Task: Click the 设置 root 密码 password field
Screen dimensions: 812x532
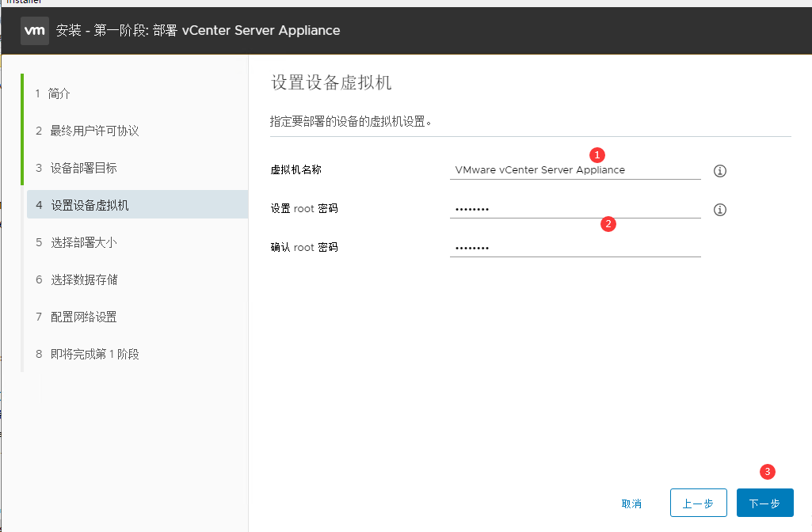Action: pos(574,209)
